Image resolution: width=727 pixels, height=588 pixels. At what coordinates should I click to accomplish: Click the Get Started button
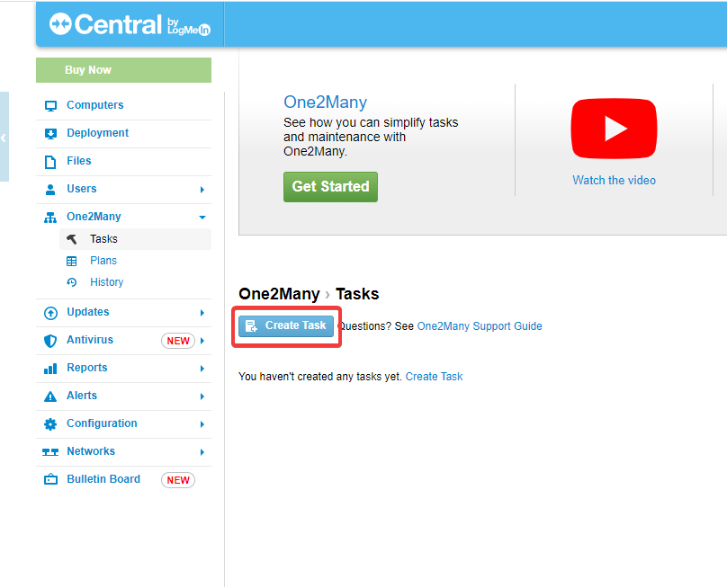pos(330,187)
